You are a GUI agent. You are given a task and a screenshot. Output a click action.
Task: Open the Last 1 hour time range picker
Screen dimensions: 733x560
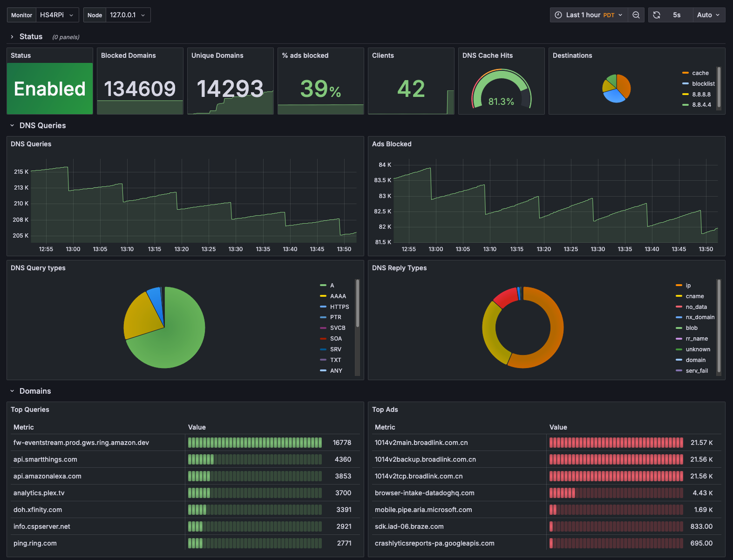tap(589, 15)
